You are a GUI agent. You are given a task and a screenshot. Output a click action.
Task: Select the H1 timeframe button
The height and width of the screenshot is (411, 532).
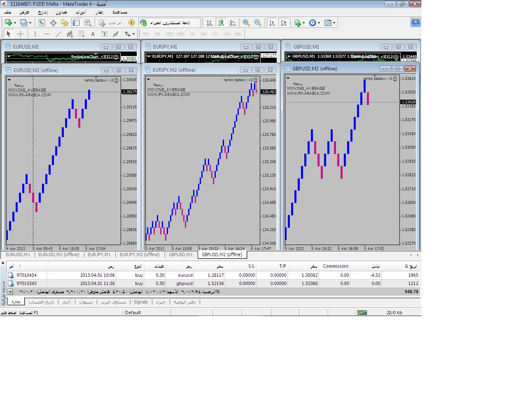pos(192,34)
